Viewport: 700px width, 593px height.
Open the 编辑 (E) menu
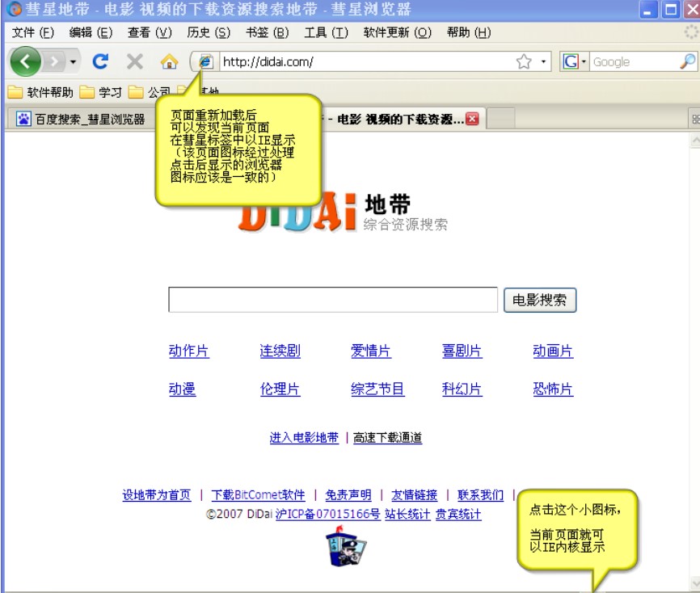tap(91, 32)
